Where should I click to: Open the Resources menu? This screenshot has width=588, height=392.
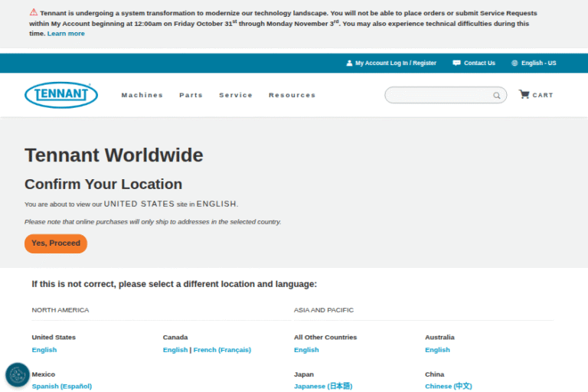(x=292, y=95)
